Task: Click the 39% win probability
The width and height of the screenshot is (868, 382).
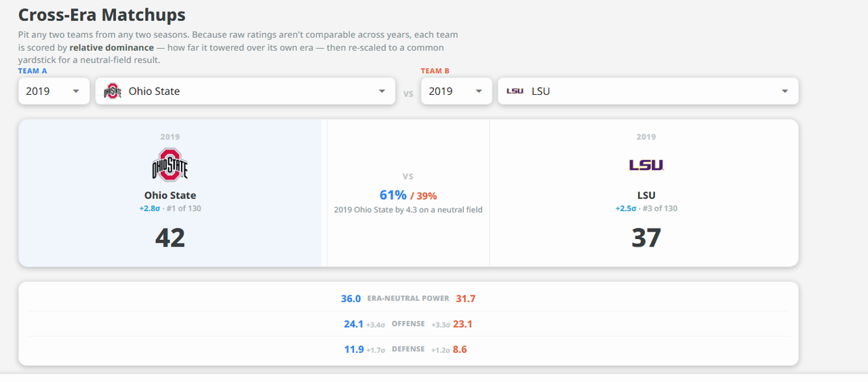Action: point(426,196)
